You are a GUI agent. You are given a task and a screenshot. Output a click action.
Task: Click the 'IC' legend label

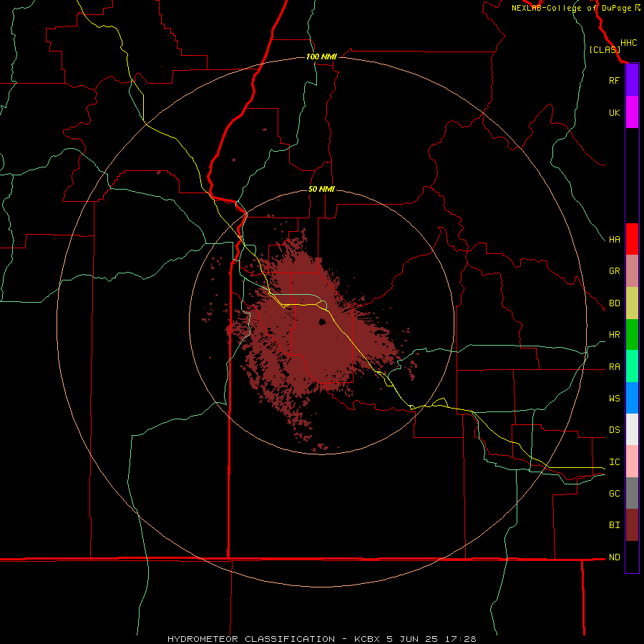pos(614,462)
